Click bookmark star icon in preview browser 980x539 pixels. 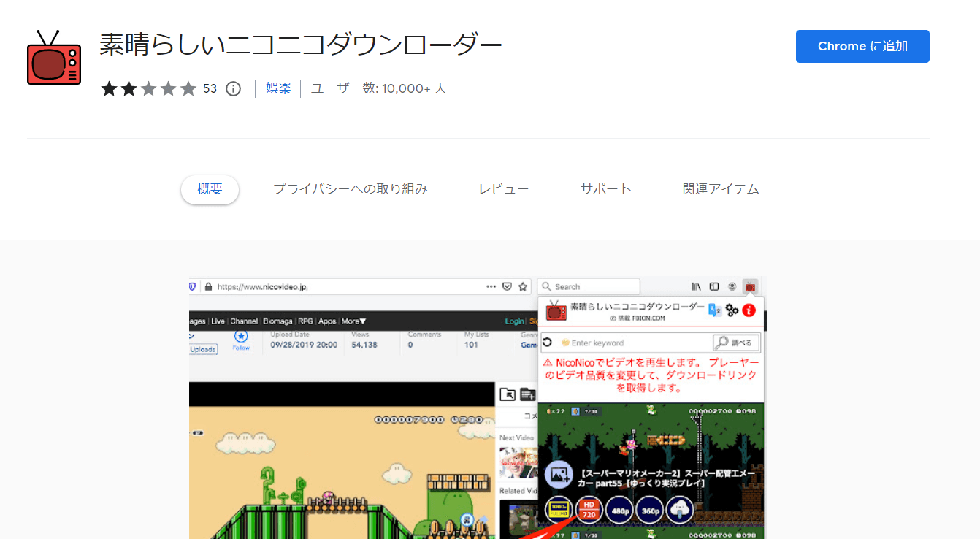coord(523,287)
